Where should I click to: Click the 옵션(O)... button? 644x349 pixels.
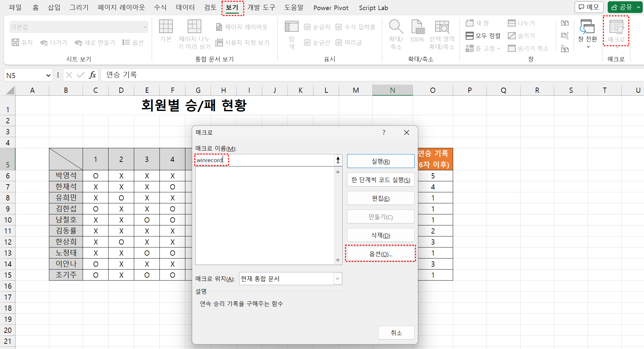pyautogui.click(x=381, y=254)
